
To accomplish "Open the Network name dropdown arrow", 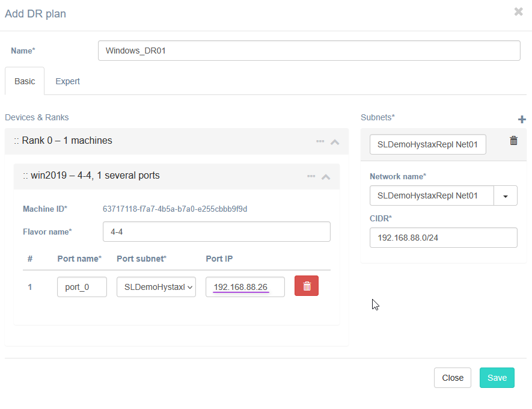I will point(505,195).
